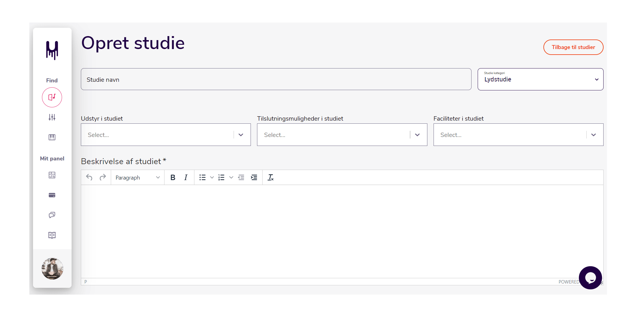This screenshot has width=644, height=331.
Task: Clear text formatting
Action: click(271, 177)
